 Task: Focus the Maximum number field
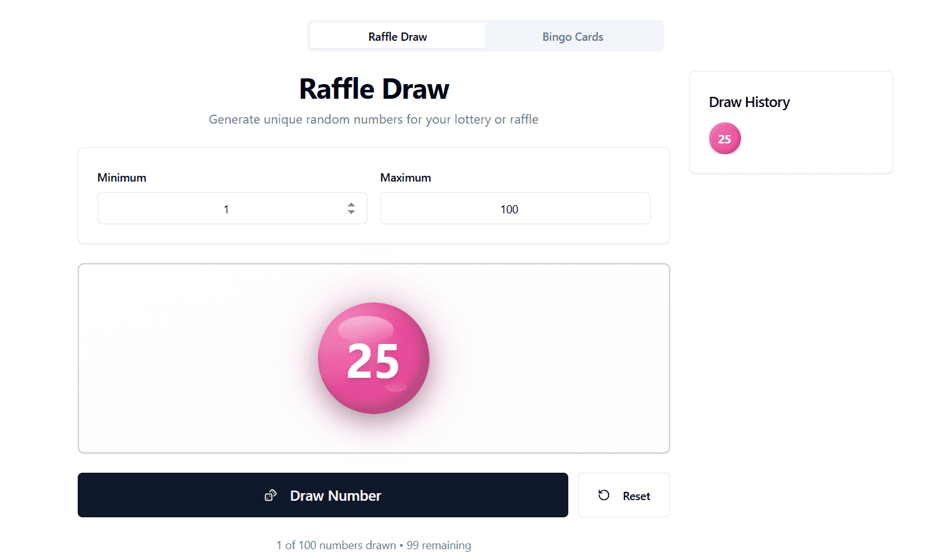coord(515,209)
